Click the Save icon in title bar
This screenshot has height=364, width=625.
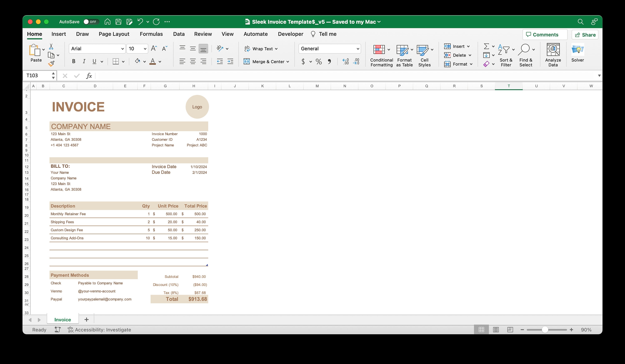point(118,22)
